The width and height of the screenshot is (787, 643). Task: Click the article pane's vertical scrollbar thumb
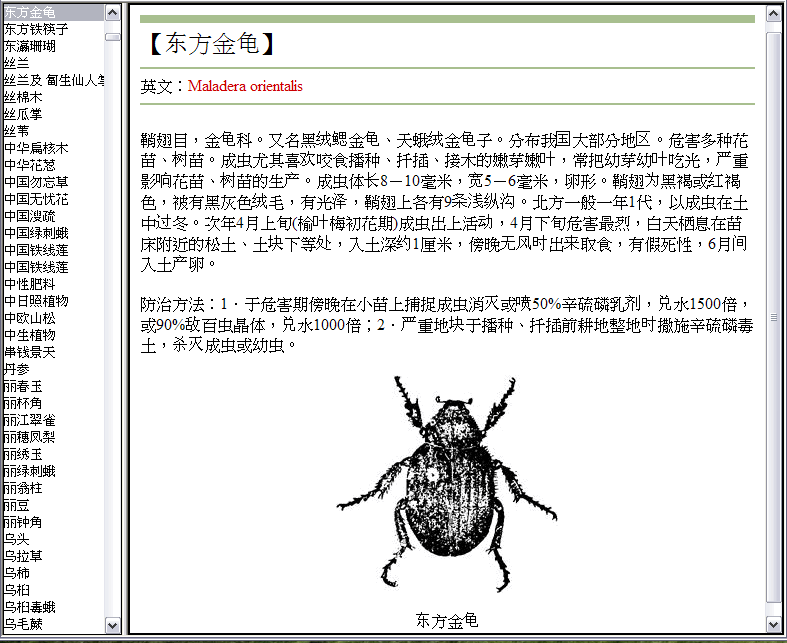click(x=773, y=317)
